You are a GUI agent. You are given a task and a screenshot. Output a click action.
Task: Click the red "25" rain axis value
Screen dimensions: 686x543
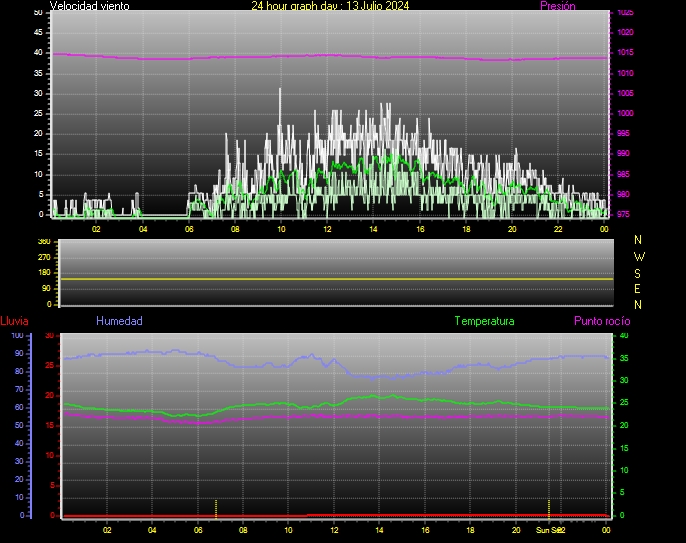[50, 365]
